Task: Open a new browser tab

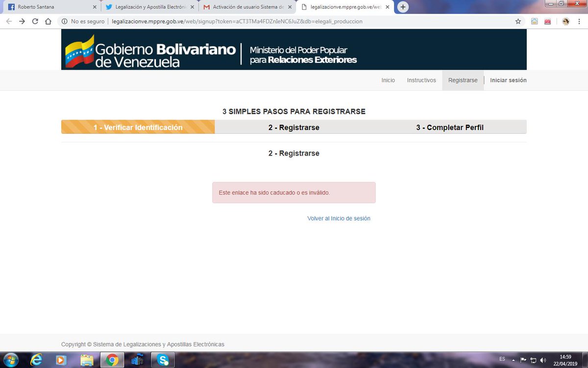Action: pyautogui.click(x=403, y=7)
